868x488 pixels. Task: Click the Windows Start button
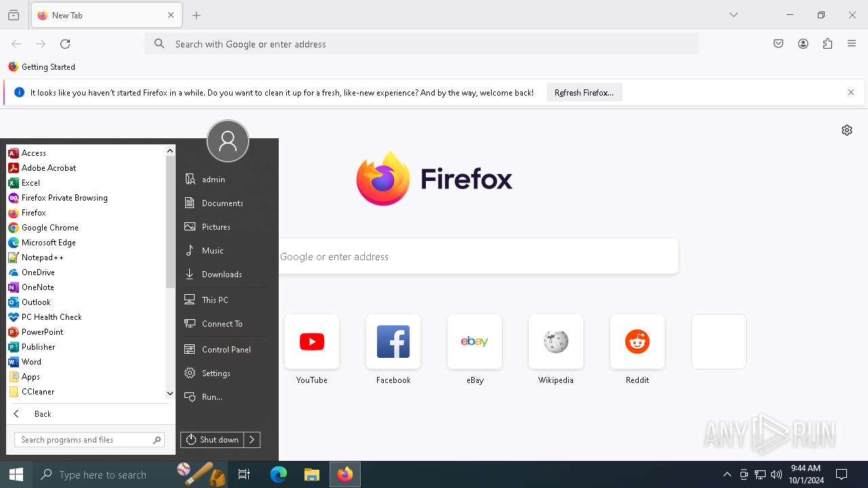click(16, 474)
